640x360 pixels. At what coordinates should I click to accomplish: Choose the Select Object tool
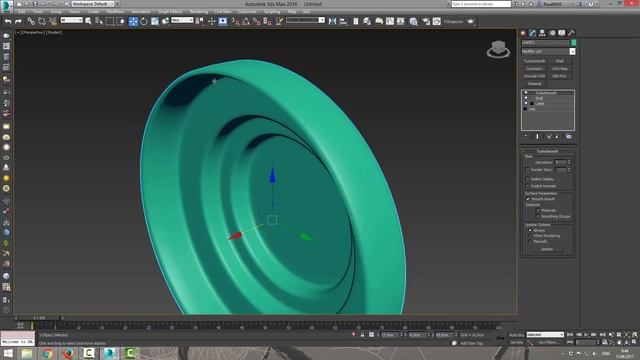[x=88, y=21]
